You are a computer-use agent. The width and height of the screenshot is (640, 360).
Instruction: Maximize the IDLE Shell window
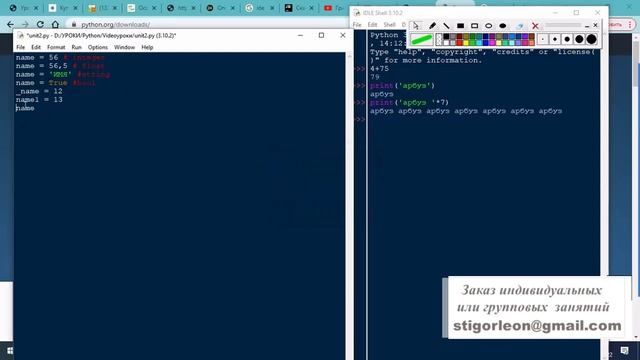pyautogui.click(x=576, y=13)
